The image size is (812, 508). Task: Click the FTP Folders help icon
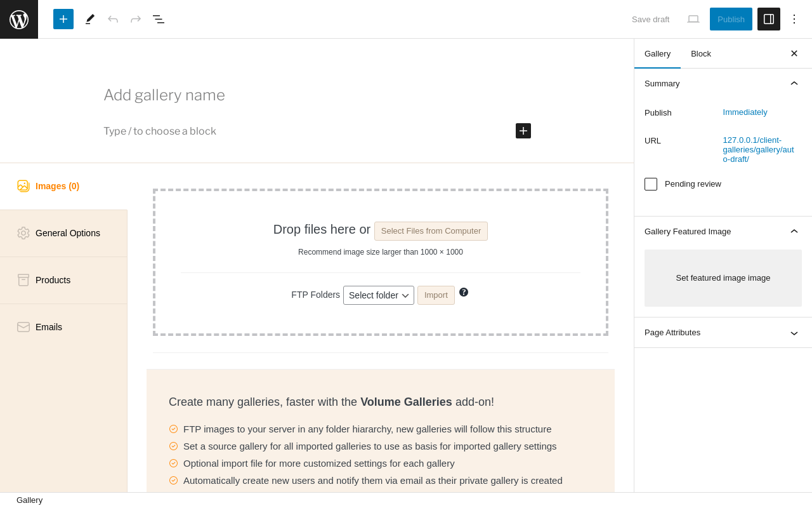pos(464,292)
